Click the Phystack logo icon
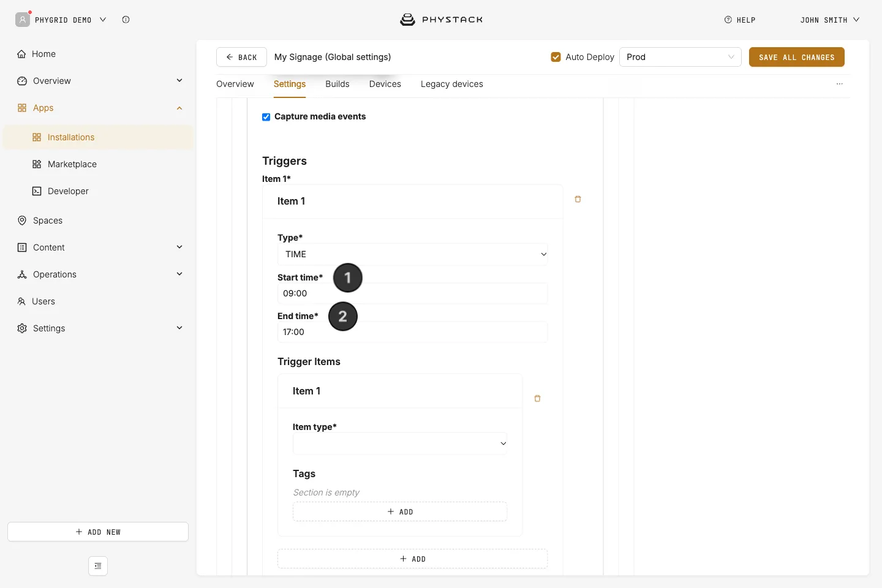The image size is (882, 588). (x=407, y=20)
